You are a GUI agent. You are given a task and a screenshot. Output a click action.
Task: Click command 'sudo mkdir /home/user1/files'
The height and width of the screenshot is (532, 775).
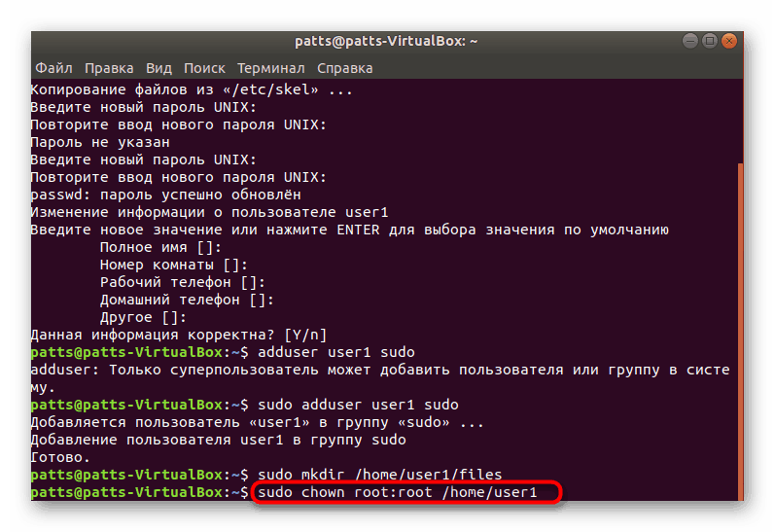[379, 476]
